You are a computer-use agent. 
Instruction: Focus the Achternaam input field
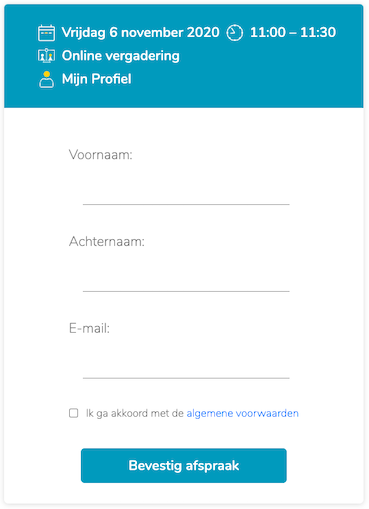coord(186,277)
